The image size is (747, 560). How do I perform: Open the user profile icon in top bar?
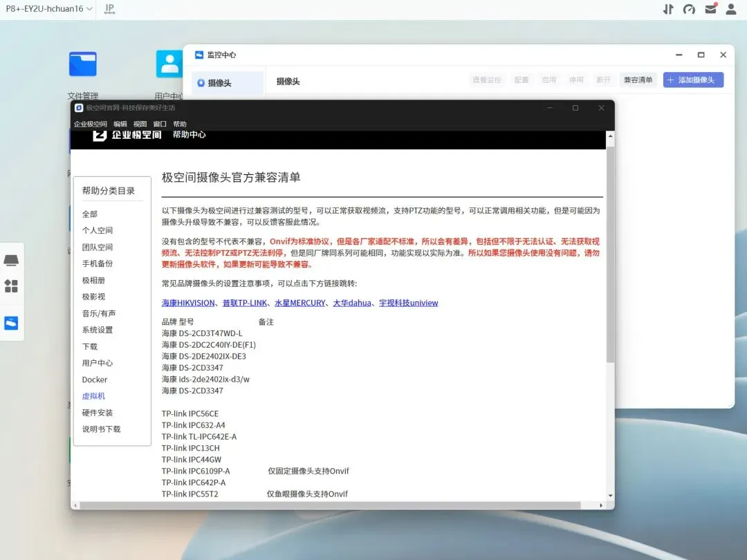[x=731, y=9]
